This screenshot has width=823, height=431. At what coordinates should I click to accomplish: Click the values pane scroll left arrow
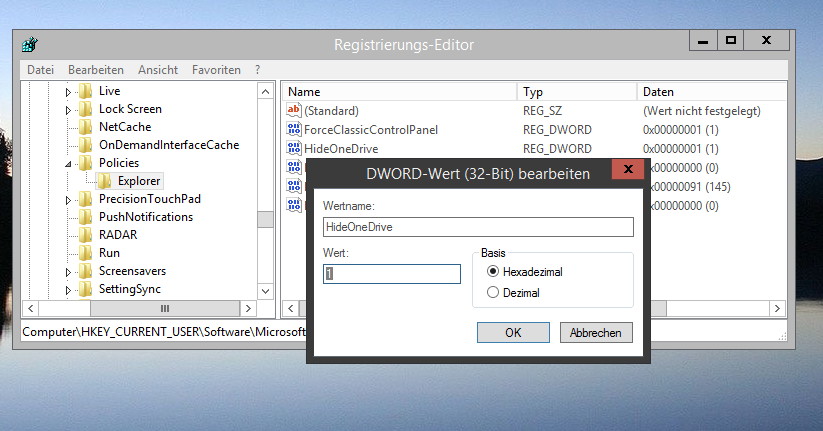click(291, 308)
